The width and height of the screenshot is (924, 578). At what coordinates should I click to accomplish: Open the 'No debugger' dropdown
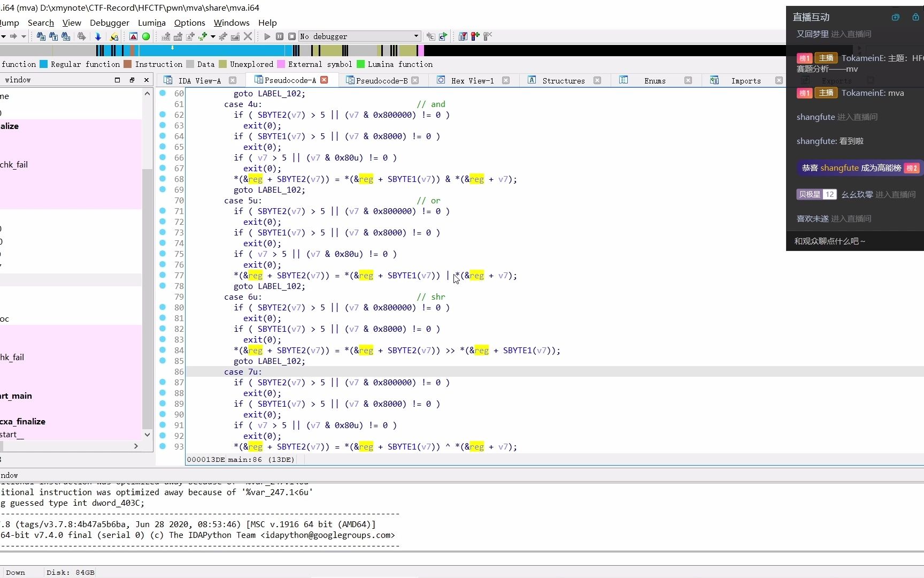click(x=359, y=36)
